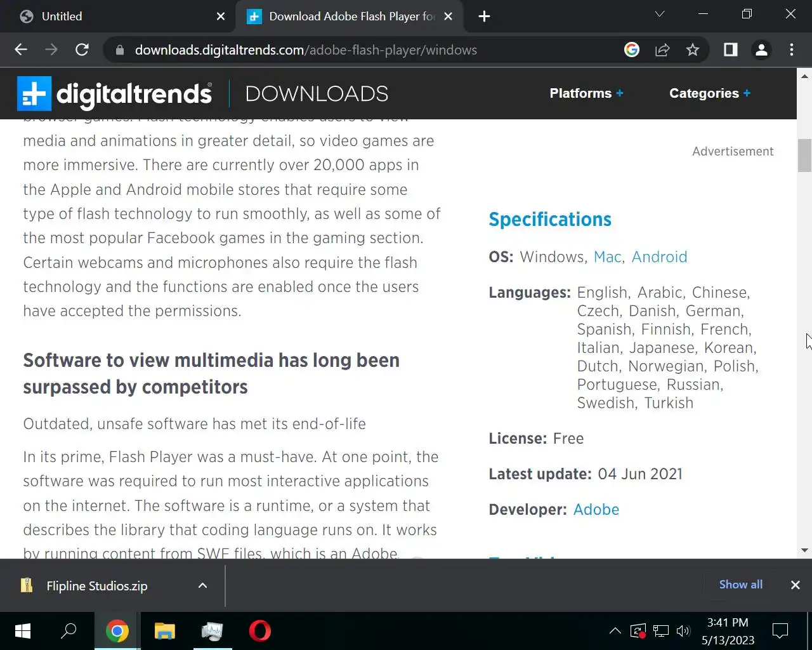The height and width of the screenshot is (650, 812).
Task: Click the 'Software to view multimedia' heading
Action: [x=211, y=374]
